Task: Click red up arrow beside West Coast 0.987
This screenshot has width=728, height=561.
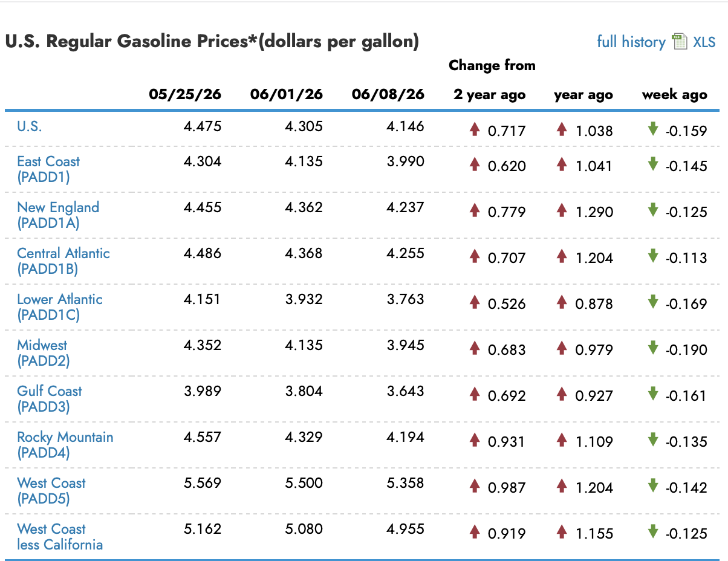Action: click(x=475, y=485)
